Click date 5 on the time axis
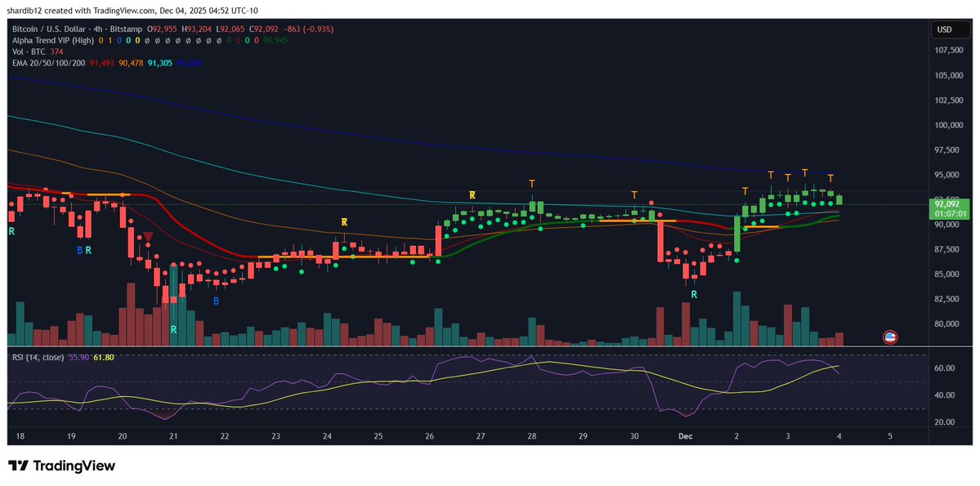The image size is (980, 486). click(x=890, y=435)
